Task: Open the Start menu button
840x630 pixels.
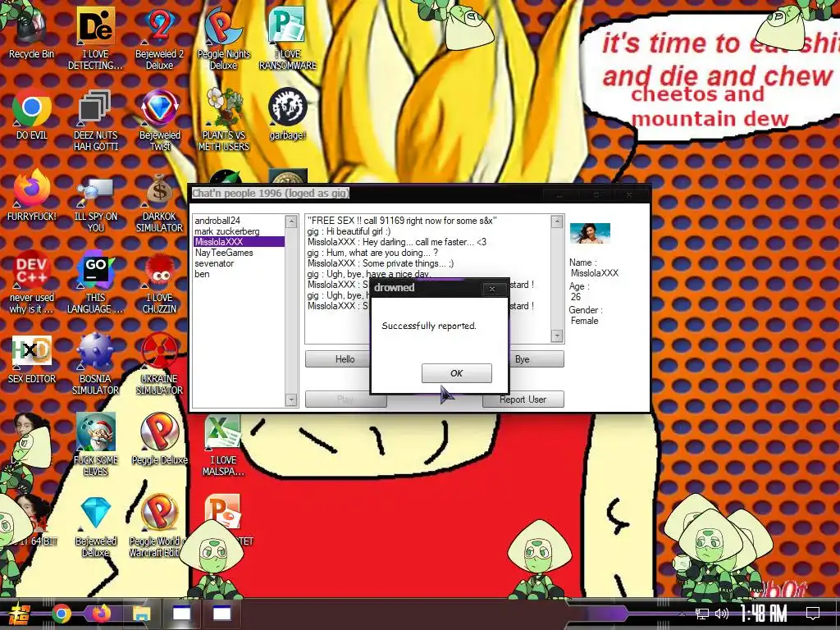Action: [x=18, y=614]
